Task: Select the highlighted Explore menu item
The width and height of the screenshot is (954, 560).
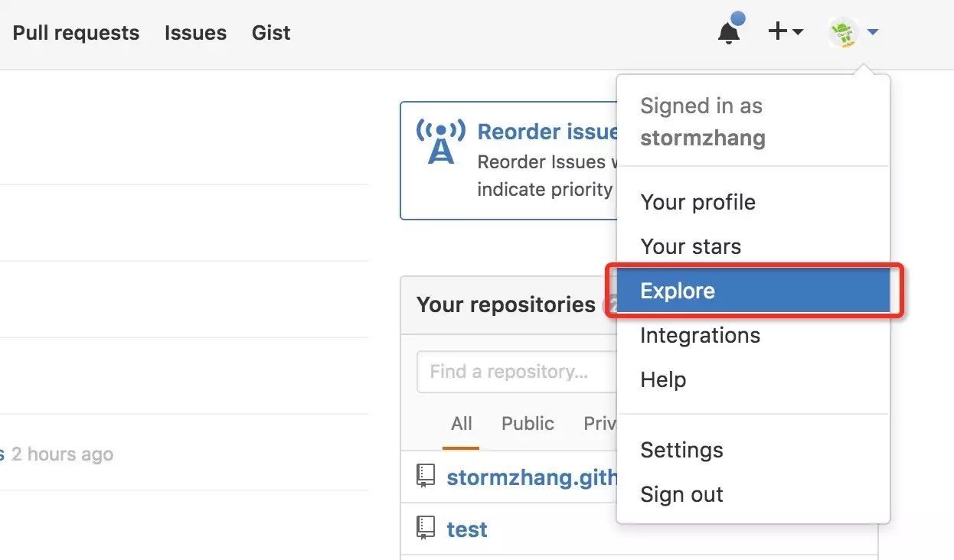Action: 753,291
